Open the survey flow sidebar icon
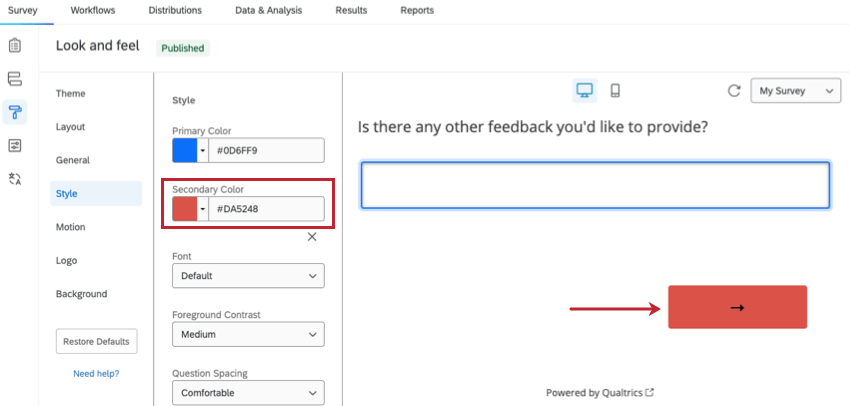 pyautogui.click(x=15, y=79)
